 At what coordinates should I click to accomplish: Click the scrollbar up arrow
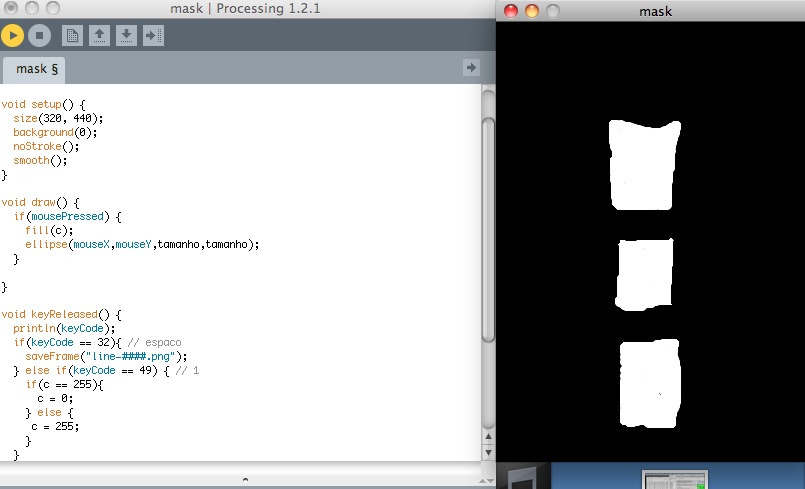pos(488,437)
